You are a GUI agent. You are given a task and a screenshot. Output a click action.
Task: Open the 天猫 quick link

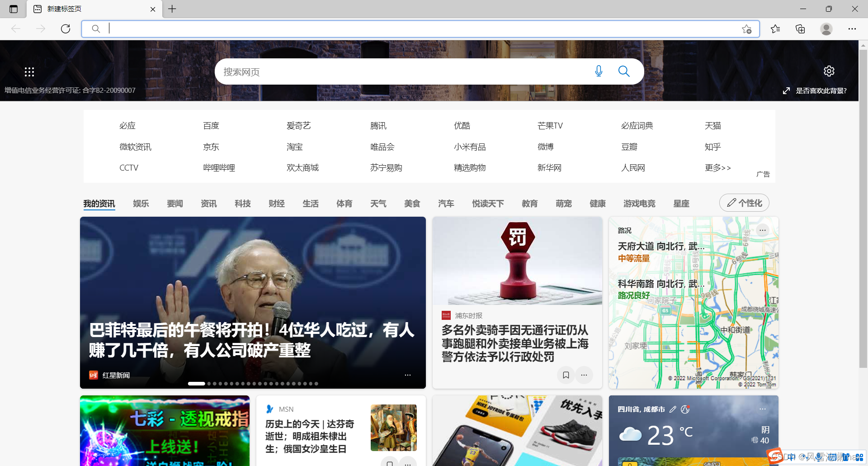(713, 126)
